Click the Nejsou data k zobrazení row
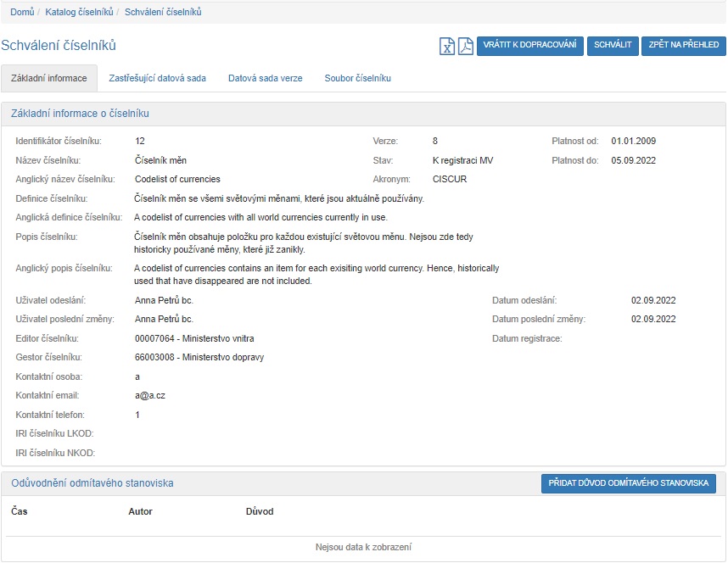The image size is (728, 563). (363, 547)
